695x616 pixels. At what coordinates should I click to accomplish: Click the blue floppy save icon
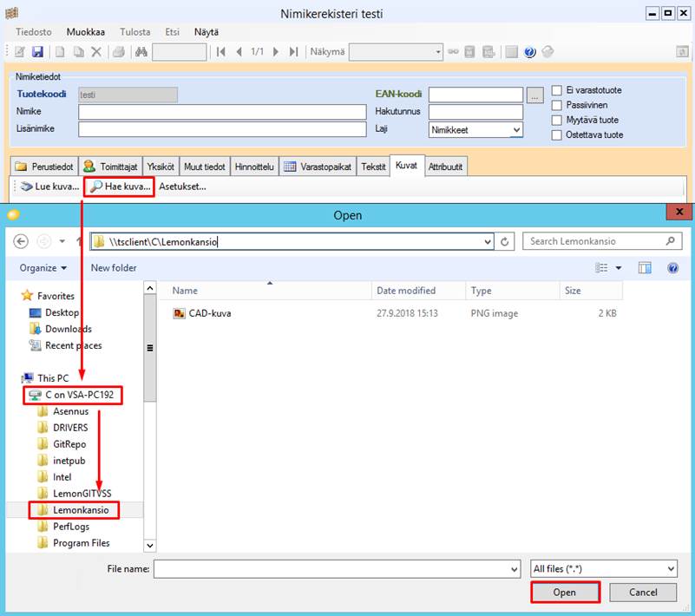tap(37, 52)
